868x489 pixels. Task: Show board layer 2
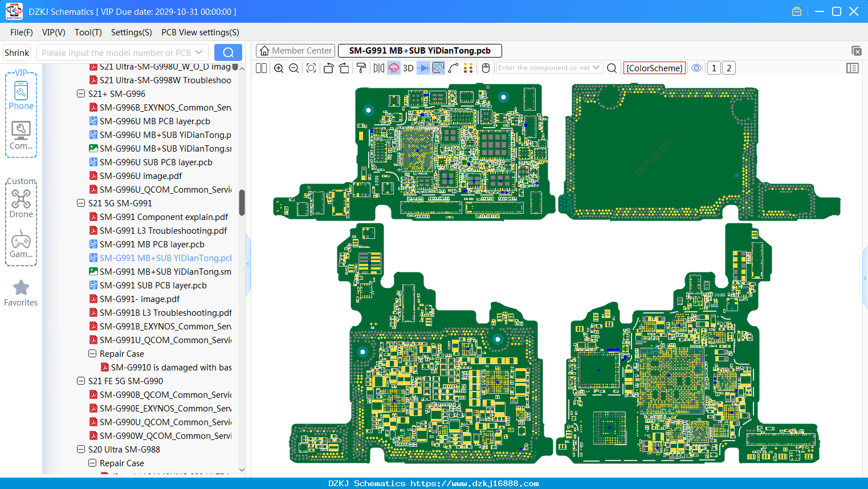(x=729, y=68)
